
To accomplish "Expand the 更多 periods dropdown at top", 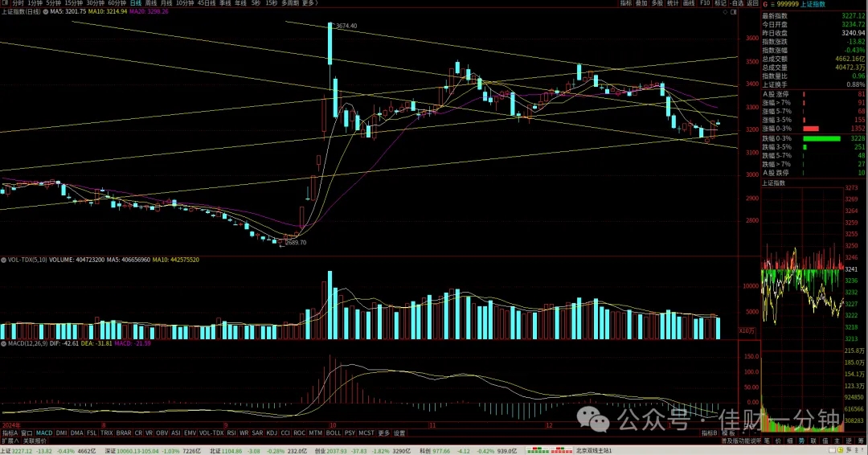I will pyautogui.click(x=309, y=3).
